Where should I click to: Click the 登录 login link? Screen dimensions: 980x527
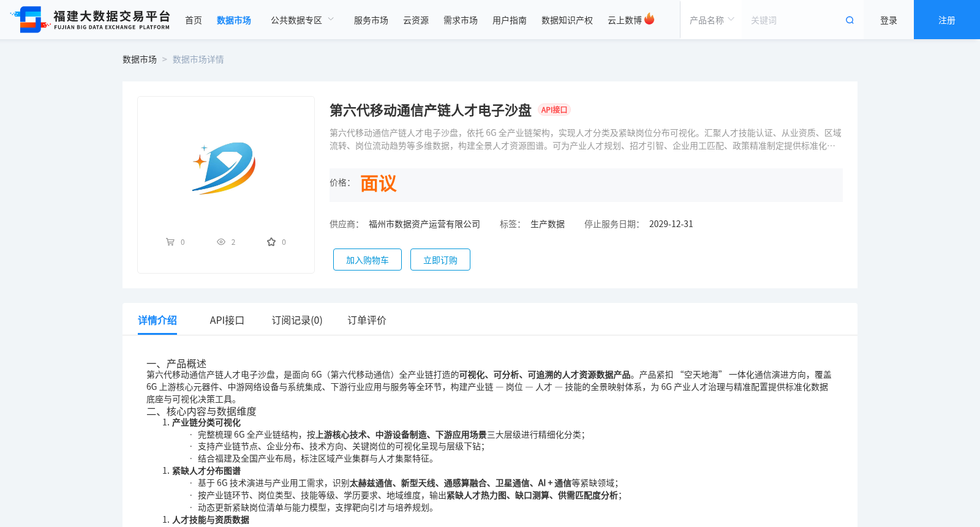pyautogui.click(x=889, y=20)
